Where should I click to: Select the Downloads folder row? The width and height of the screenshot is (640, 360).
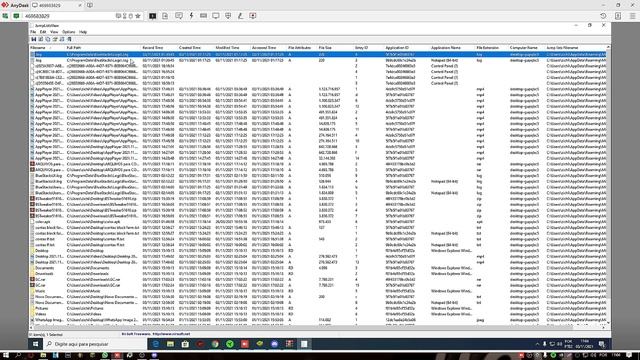318,274
